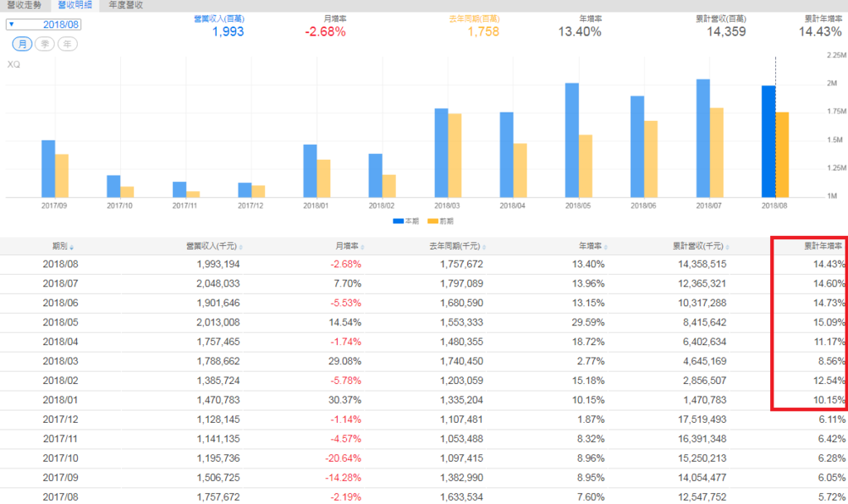Select the 營收明細 tab
Screen dimensions: 848x504
75,5
